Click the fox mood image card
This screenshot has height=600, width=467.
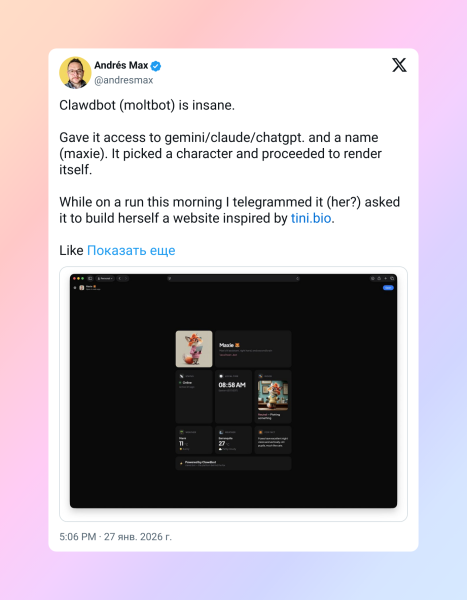coord(273,396)
